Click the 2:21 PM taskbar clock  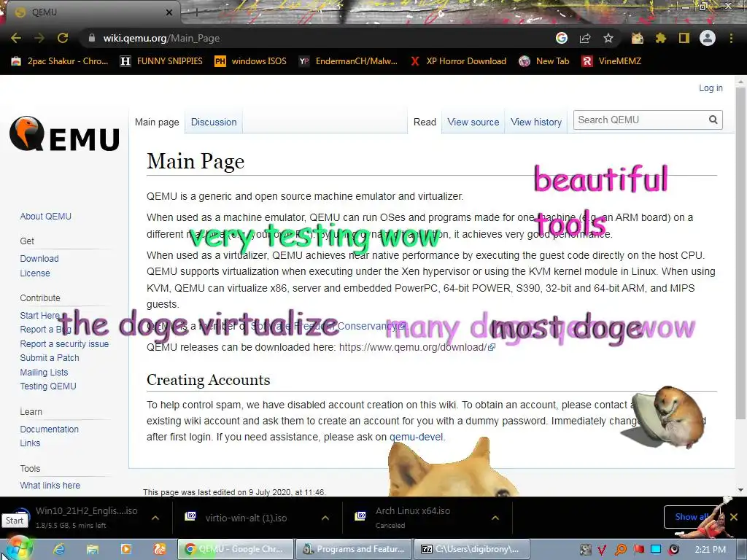tap(710, 550)
